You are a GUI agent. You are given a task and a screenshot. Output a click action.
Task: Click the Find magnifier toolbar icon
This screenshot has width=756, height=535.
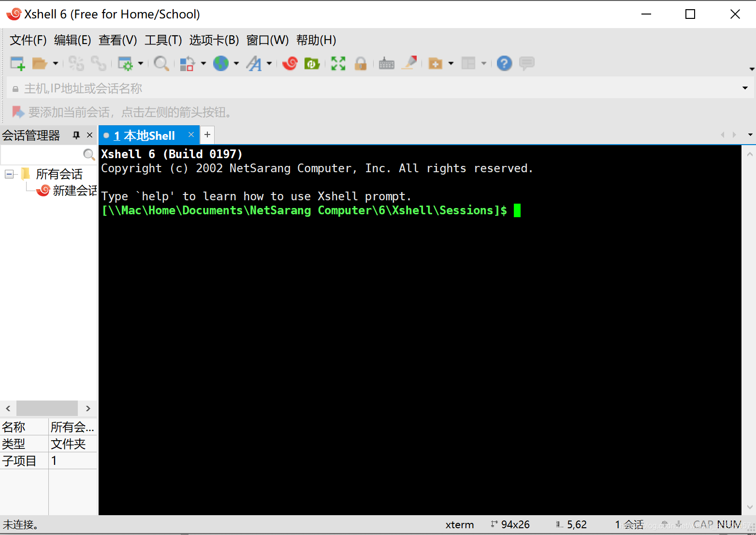coord(161,63)
